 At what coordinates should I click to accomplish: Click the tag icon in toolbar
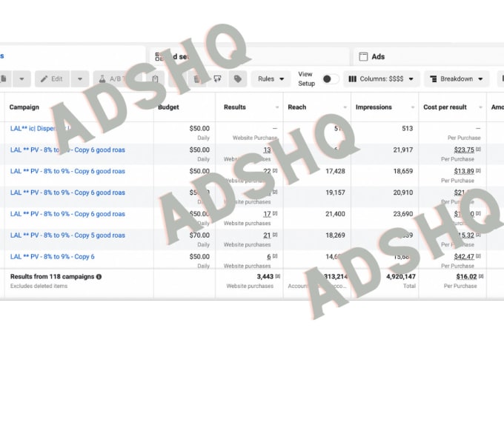(x=238, y=79)
